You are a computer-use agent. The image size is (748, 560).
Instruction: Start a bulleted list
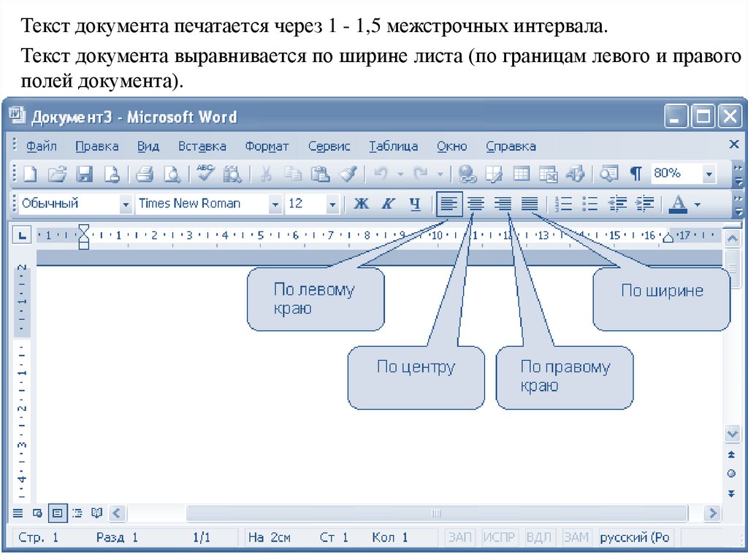590,204
